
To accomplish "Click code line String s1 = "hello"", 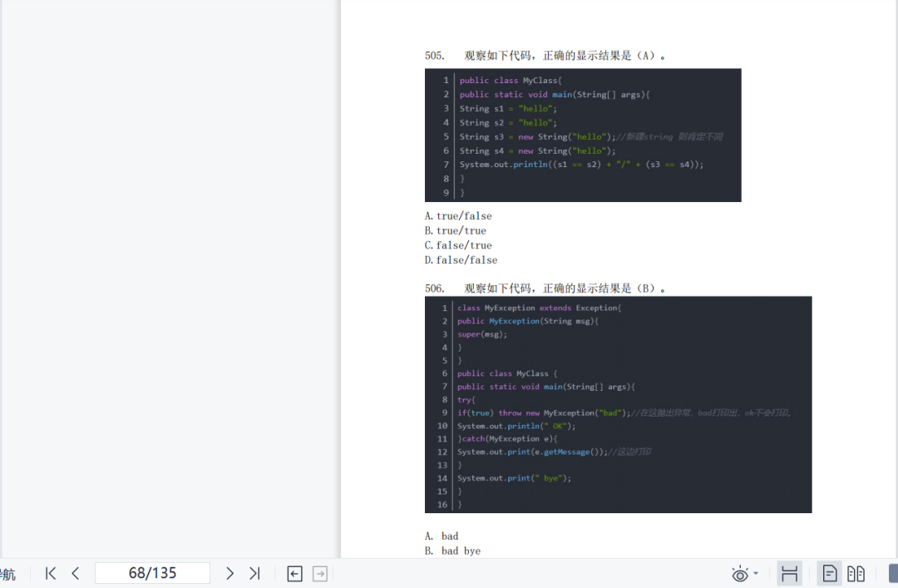I will coord(508,109).
